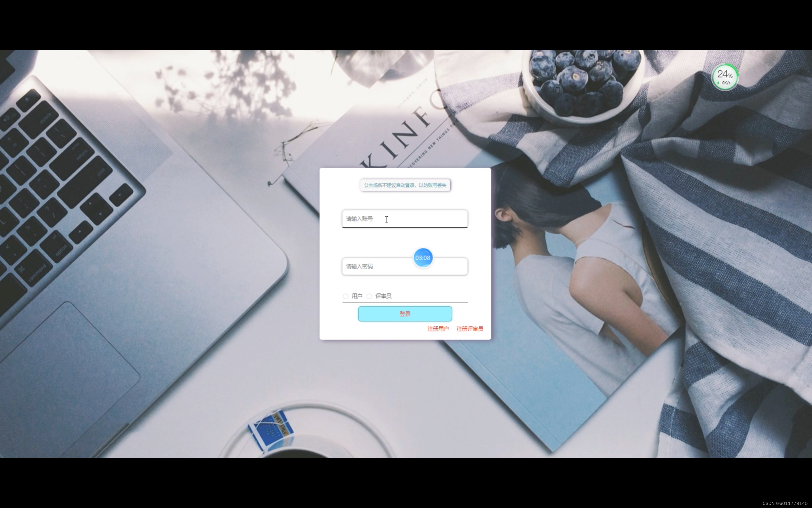Image resolution: width=812 pixels, height=508 pixels.
Task: Open the 注册用户 registration link
Action: tap(438, 329)
